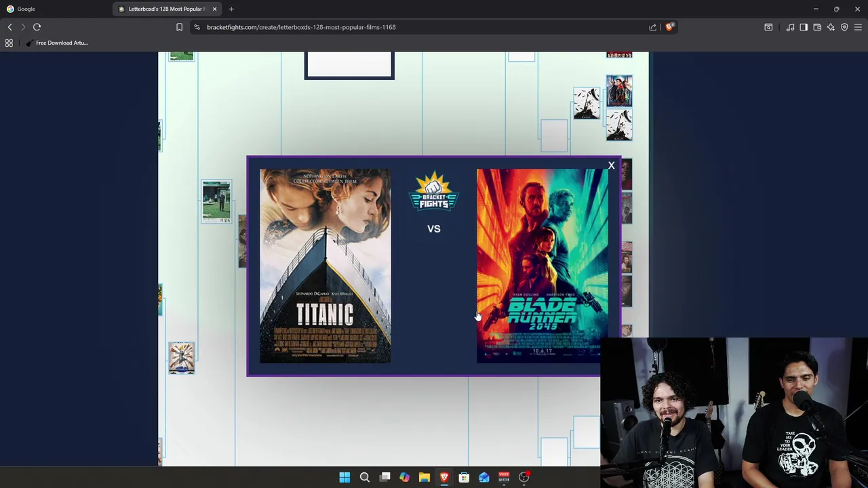Screen dimensions: 868x488
Task: Toggle the browser sidebar panel icon
Action: (x=804, y=27)
